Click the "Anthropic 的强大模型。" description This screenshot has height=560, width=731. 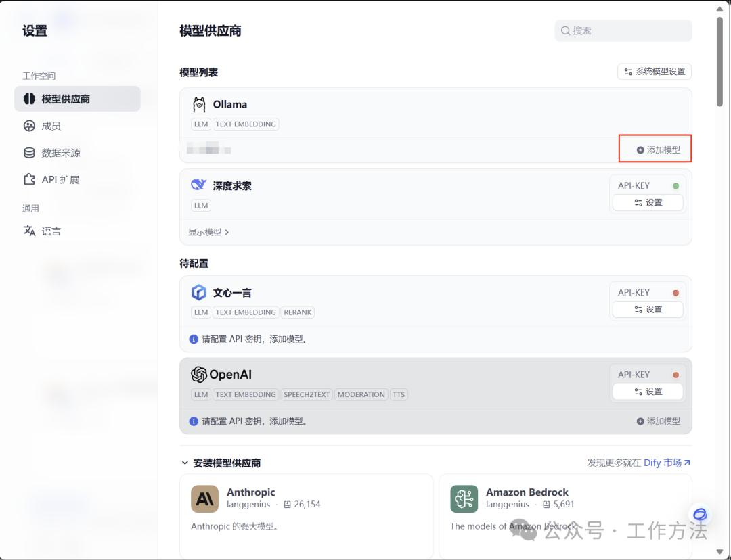point(234,526)
